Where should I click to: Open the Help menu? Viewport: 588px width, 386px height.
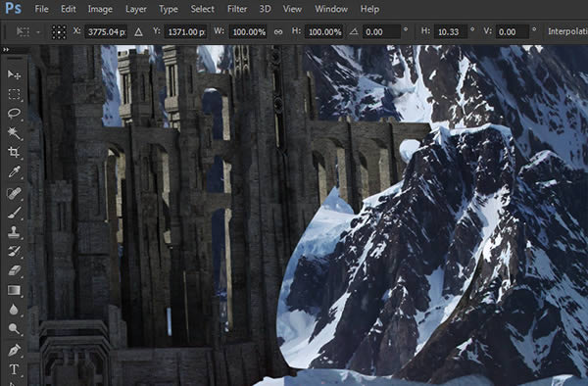[x=369, y=9]
